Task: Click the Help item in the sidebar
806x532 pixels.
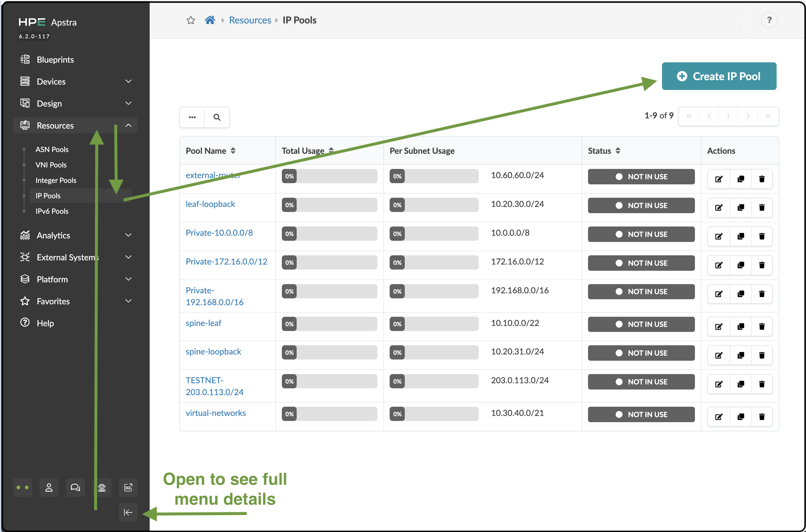Action: click(45, 323)
